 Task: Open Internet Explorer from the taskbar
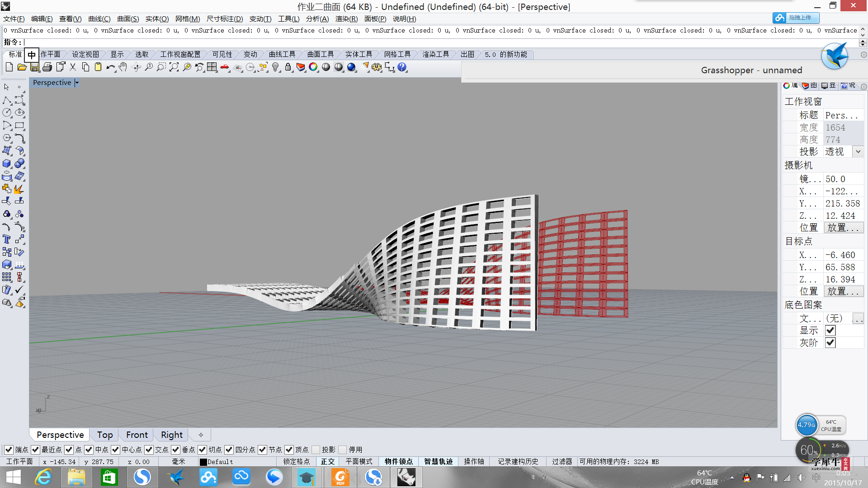point(43,477)
